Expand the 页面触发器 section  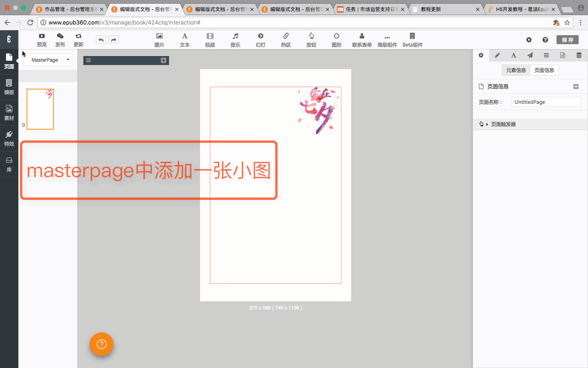pyautogui.click(x=503, y=124)
